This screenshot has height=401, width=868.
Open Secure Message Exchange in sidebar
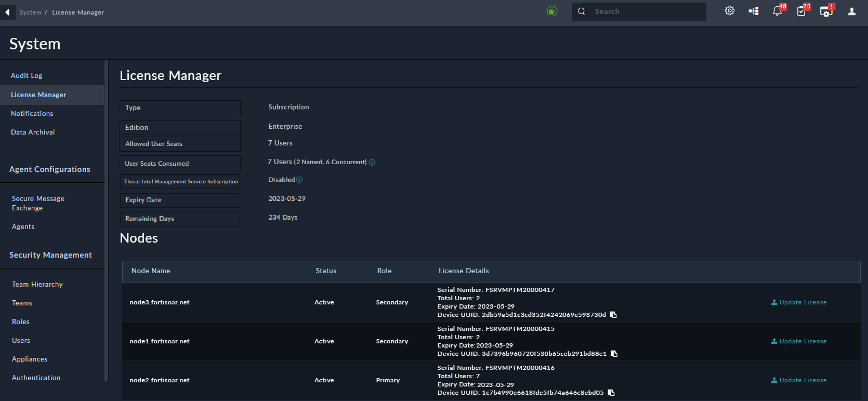[x=38, y=204]
